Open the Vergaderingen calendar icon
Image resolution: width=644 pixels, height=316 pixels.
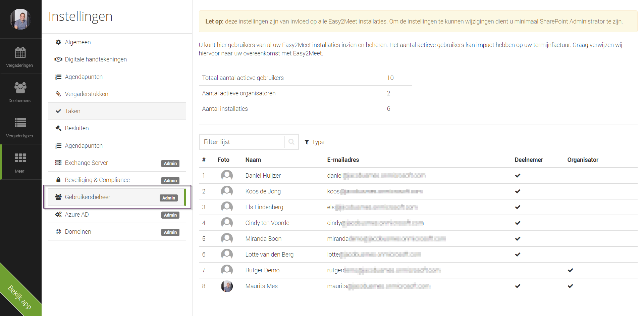pos(20,52)
